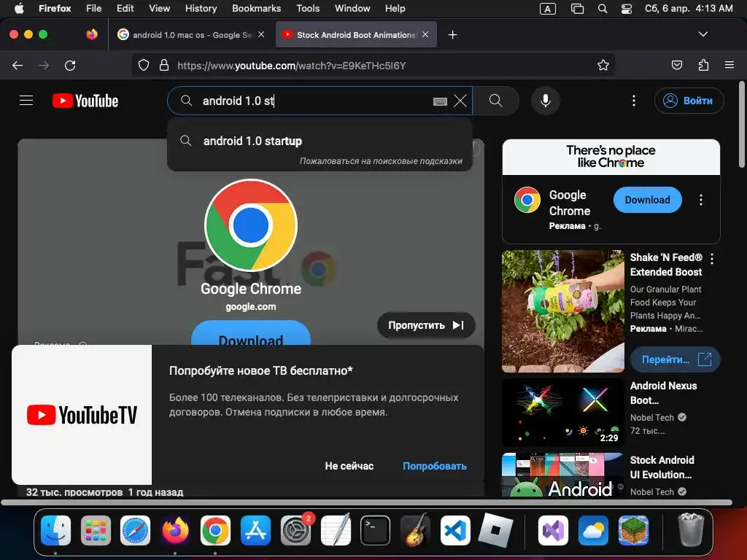Open the History menu
747x560 pixels.
tap(201, 8)
